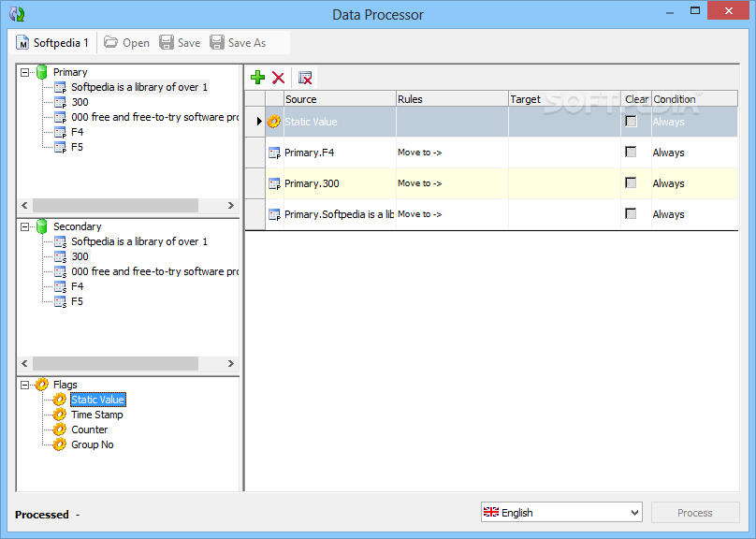Click the Target column header
This screenshot has height=539, width=756.
pos(564,99)
